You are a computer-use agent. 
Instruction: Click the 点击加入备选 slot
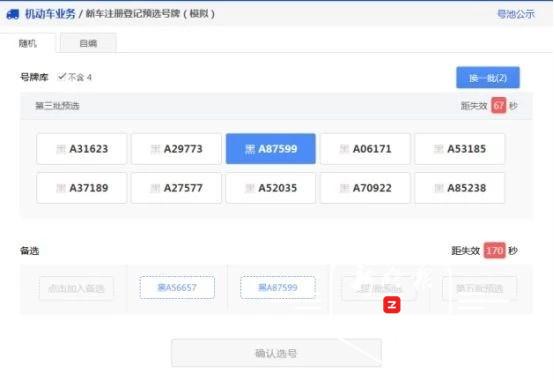pyautogui.click(x=76, y=288)
